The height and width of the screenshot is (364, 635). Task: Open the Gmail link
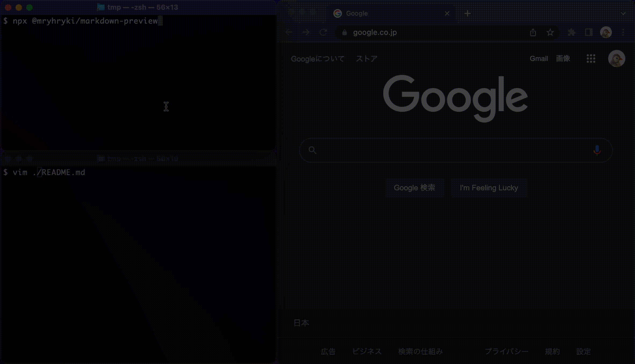(539, 59)
